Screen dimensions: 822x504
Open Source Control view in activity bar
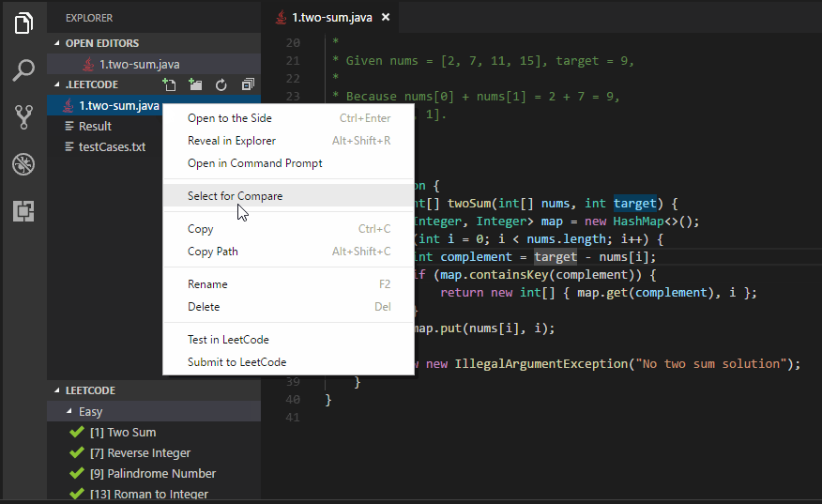(x=23, y=117)
